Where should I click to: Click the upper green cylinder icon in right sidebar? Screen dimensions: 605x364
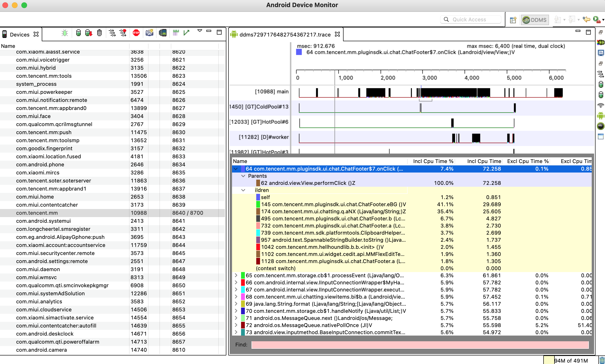[x=600, y=84]
